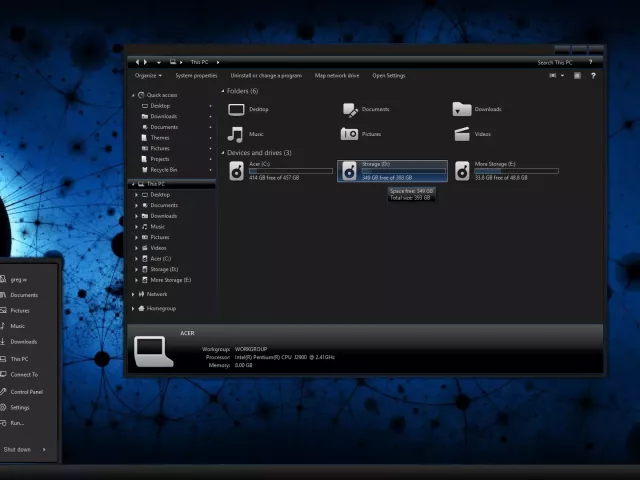Open Control Panel in the Start menu
Viewport: 640px width, 480px height.
tap(27, 392)
